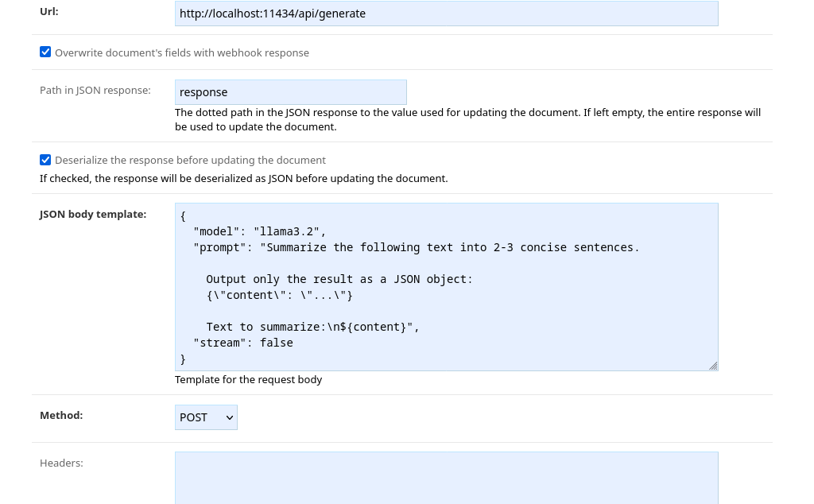This screenshot has width=814, height=504.
Task: Click the 'Headers:' label
Action: [61, 463]
